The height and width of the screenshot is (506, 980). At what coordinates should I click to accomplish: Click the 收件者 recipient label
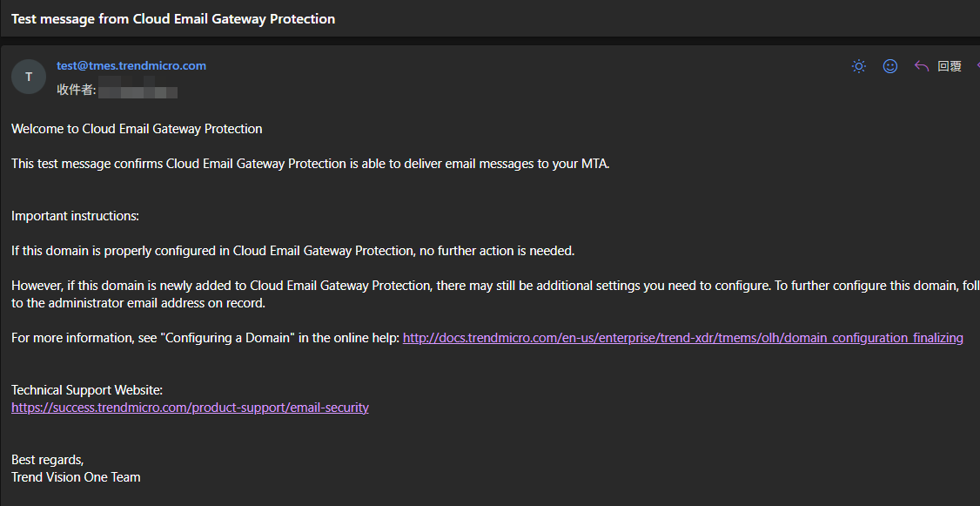pos(76,91)
